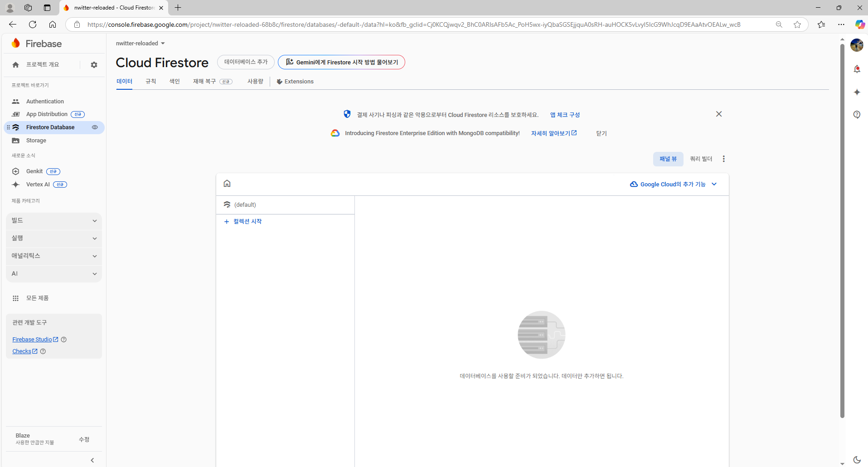Dismiss the App Check banner
The image size is (868, 467).
(x=719, y=114)
